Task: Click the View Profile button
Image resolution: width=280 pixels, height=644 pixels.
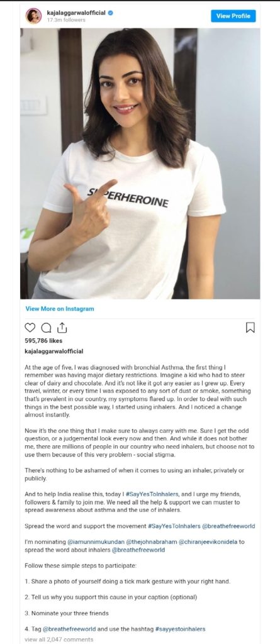Action: [x=233, y=16]
